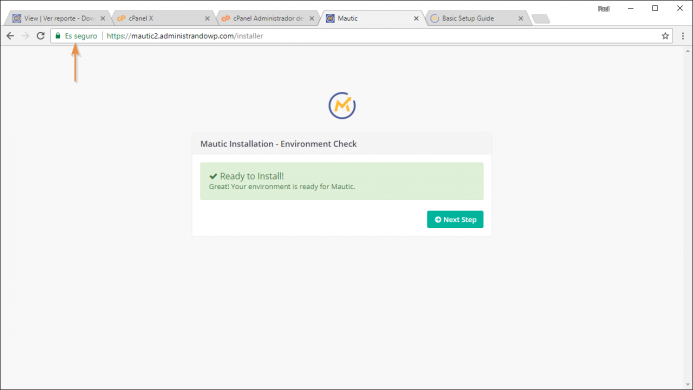Open a new browser tab
The width and height of the screenshot is (693, 390).
coord(541,19)
